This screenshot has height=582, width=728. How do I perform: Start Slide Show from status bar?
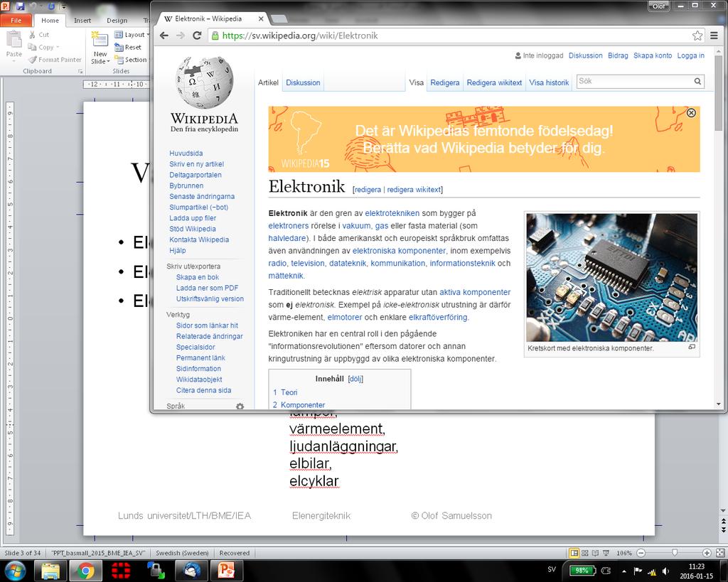(606, 553)
